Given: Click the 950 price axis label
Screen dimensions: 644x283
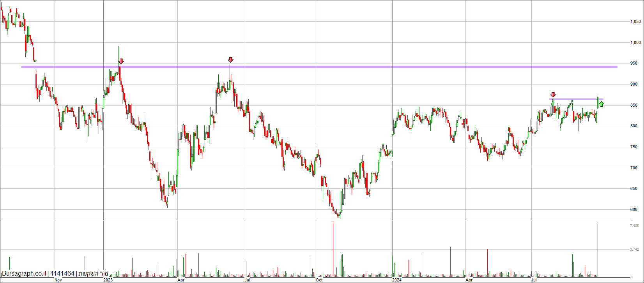Looking at the screenshot, I should pos(634,63).
